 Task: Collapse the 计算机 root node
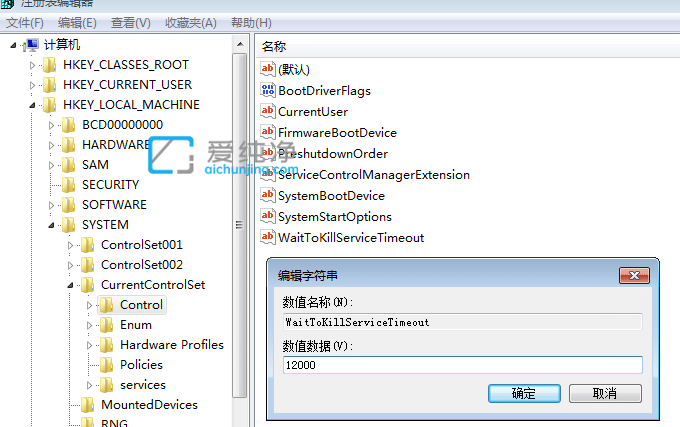(x=13, y=45)
